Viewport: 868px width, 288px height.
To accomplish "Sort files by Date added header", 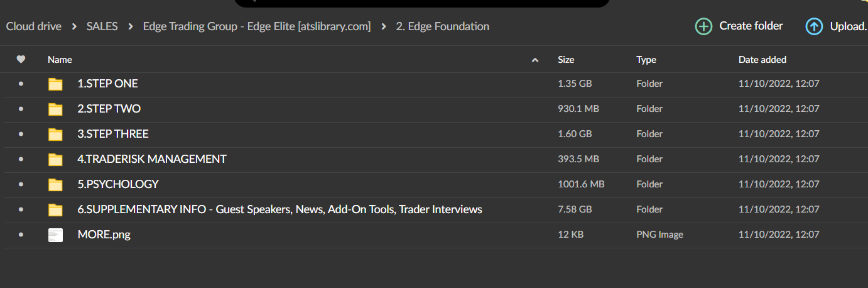I will click(x=762, y=60).
